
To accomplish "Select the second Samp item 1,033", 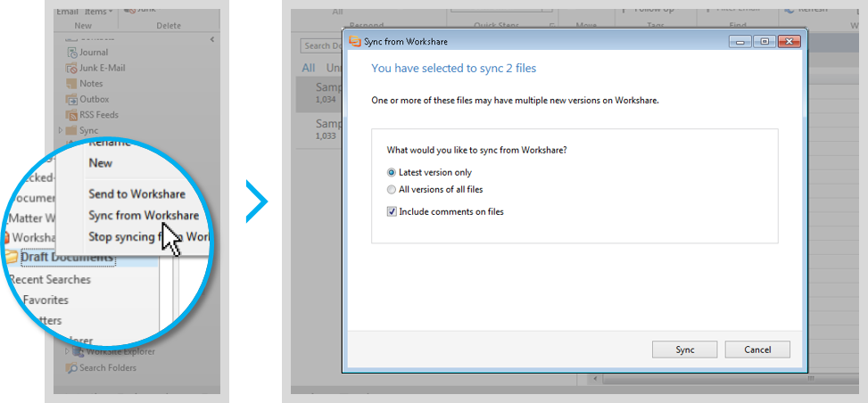I will 318,129.
